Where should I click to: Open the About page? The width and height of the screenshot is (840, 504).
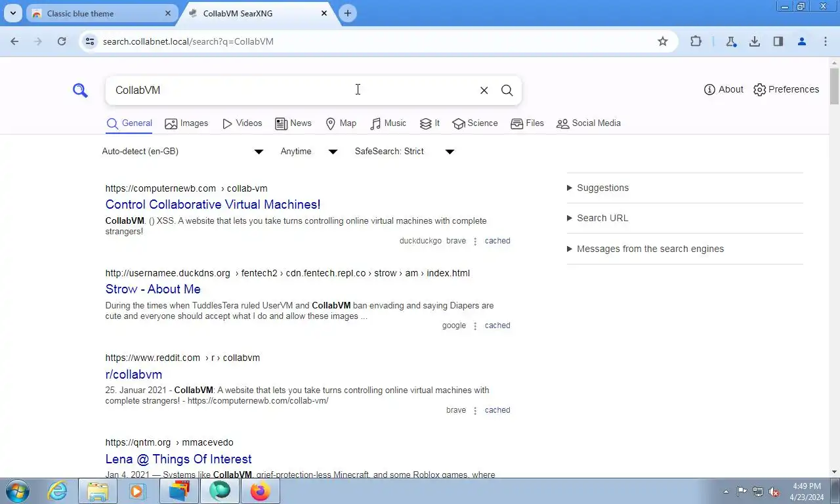(723, 89)
